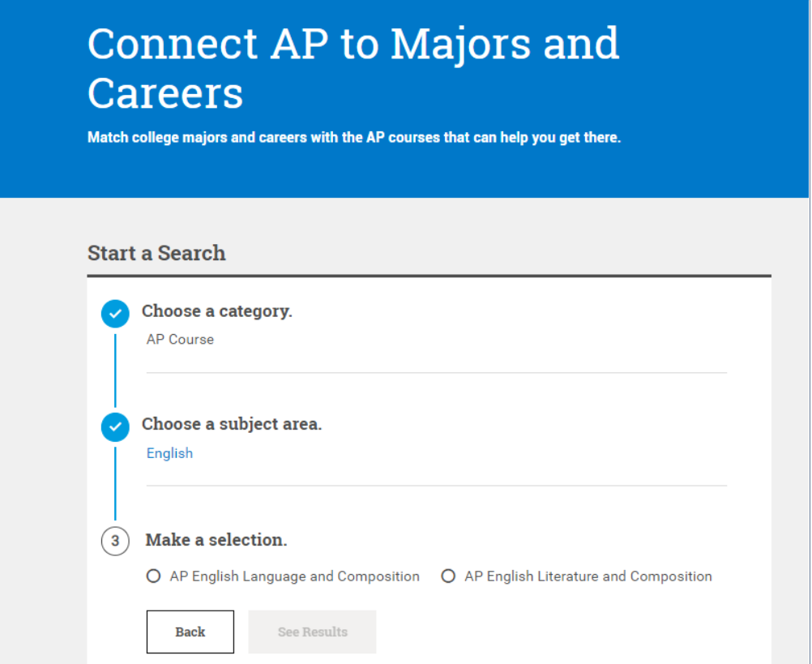The width and height of the screenshot is (812, 664).
Task: Click the AP English Language and Composition label
Action: pos(294,576)
